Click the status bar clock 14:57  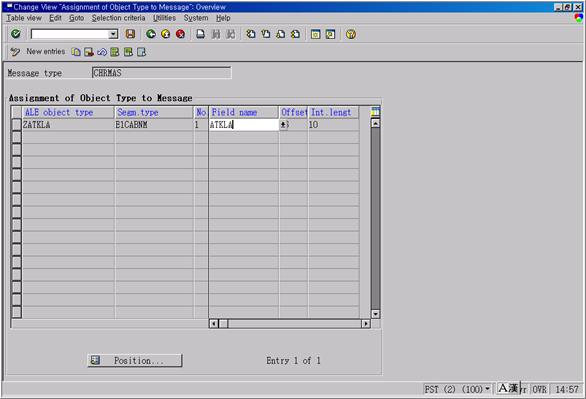567,389
